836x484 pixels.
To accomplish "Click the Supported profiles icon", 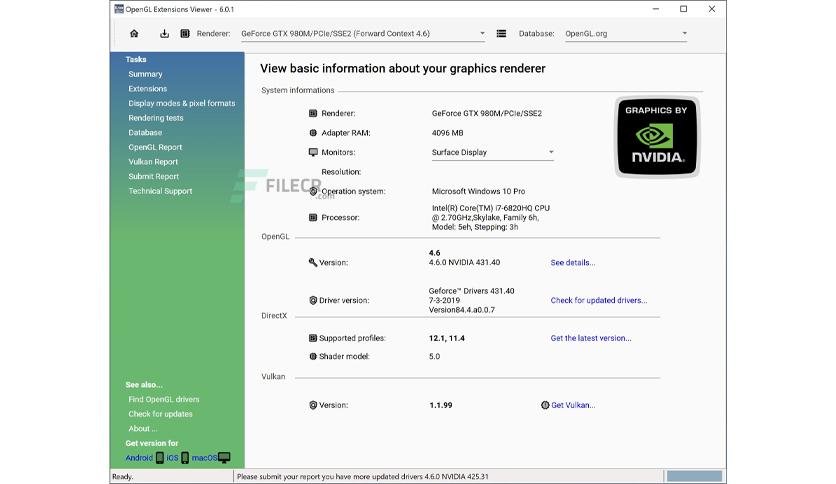I will [313, 338].
